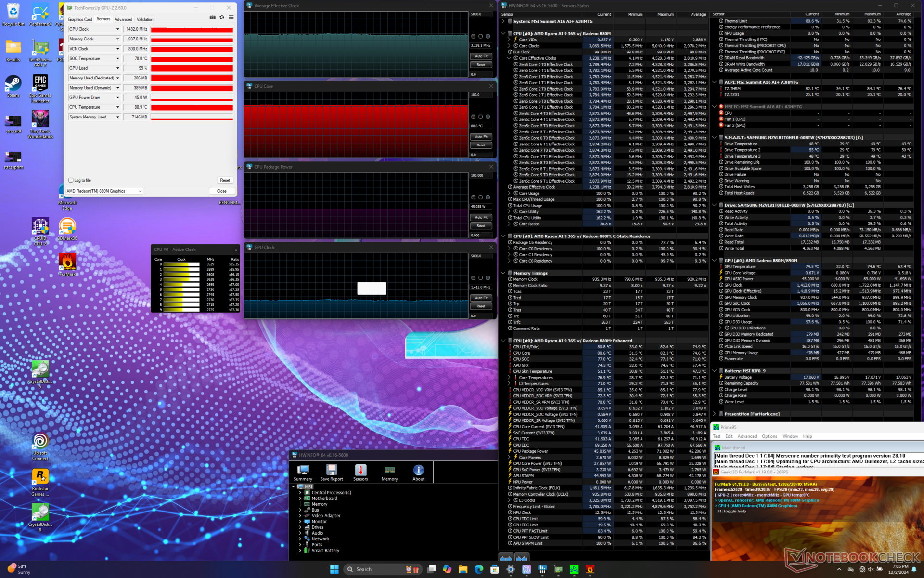Open the SOC Temperature sensor dropdown

(x=117, y=58)
